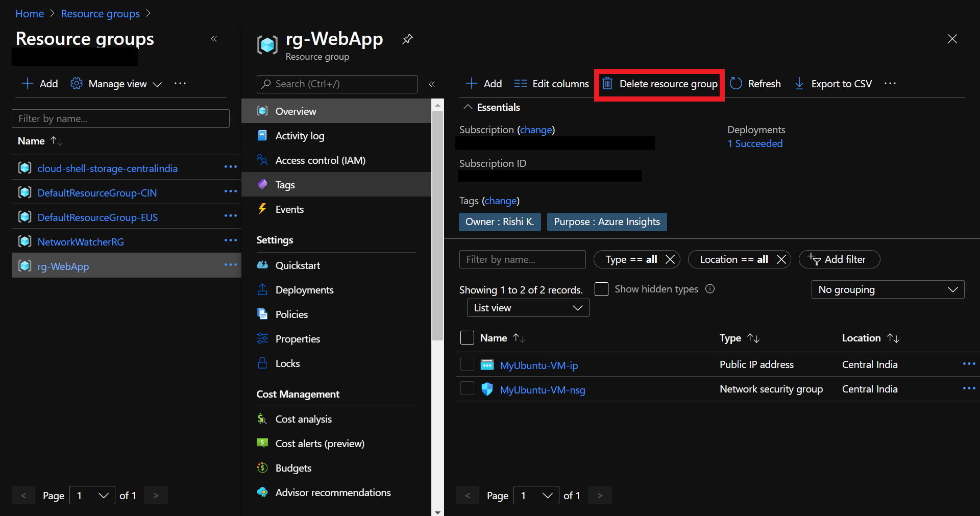This screenshot has width=980, height=516.
Task: Open Access control (IAM) menu item
Action: [x=320, y=160]
